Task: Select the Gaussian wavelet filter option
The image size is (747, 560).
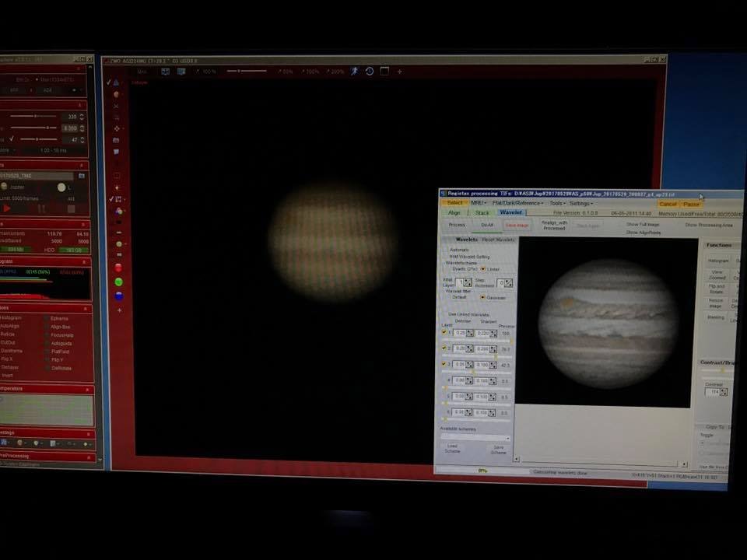Action: pos(482,297)
